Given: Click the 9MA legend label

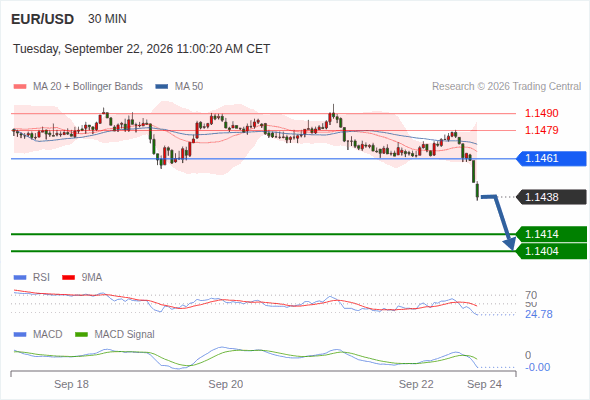Looking at the screenshot, I should [x=92, y=278].
